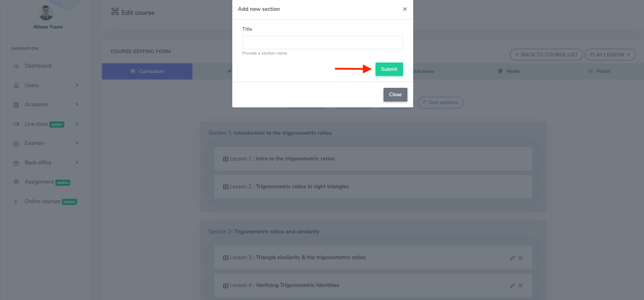The height and width of the screenshot is (300, 644).
Task: Open the Media tab
Action: click(509, 72)
